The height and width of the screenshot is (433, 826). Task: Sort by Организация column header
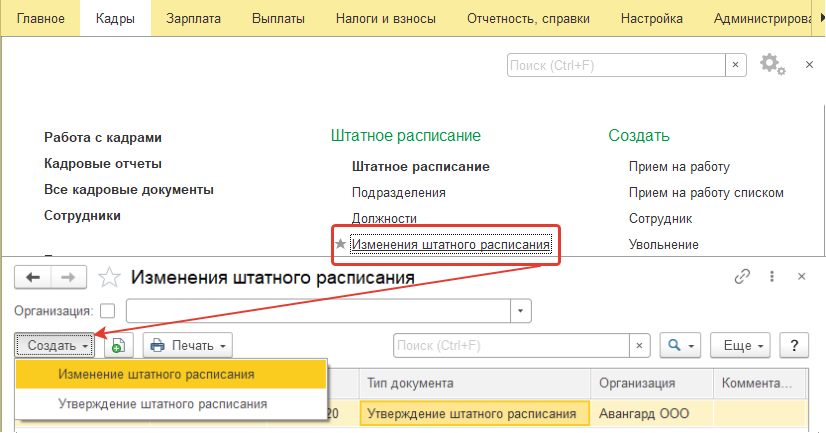click(652, 383)
